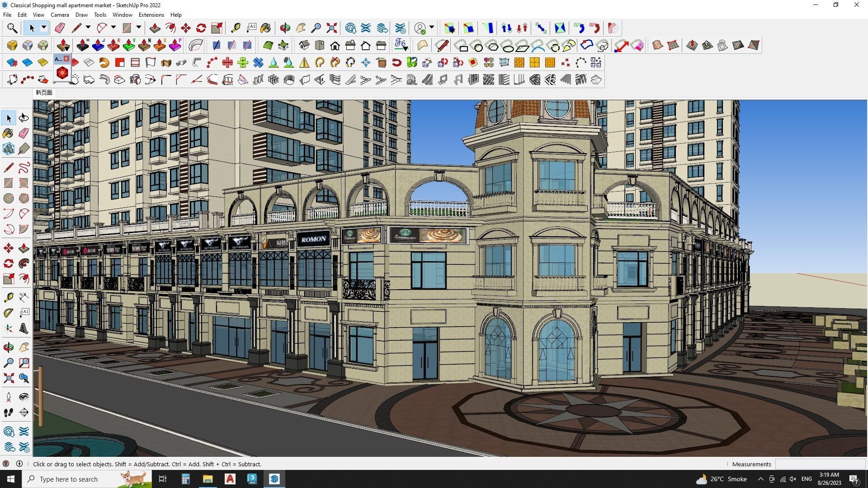Select the Look Around eye tool
This screenshot has height=488, width=868.
click(x=24, y=397)
